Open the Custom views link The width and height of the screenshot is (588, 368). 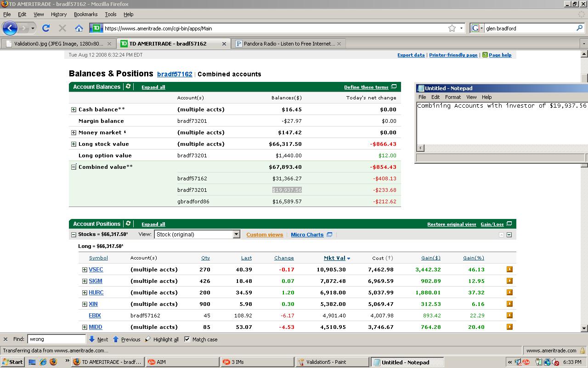pos(265,235)
